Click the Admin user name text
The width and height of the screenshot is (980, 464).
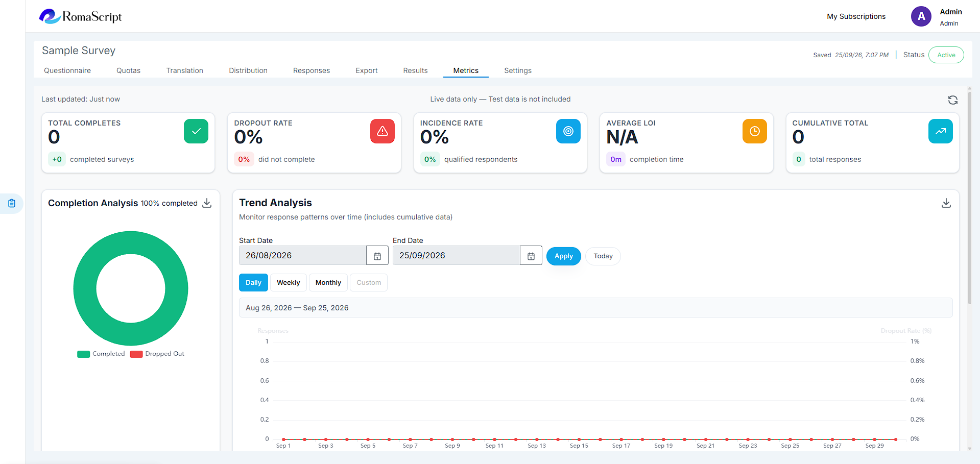click(x=951, y=12)
